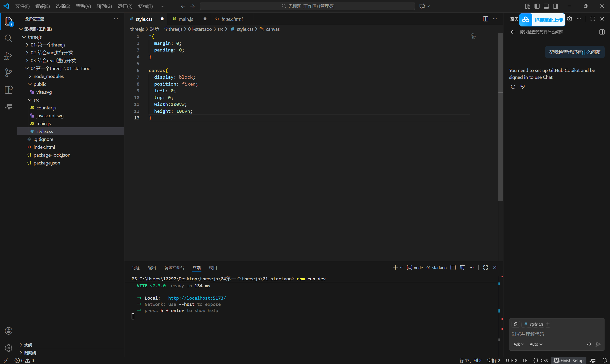Open Source Control view

8,73
